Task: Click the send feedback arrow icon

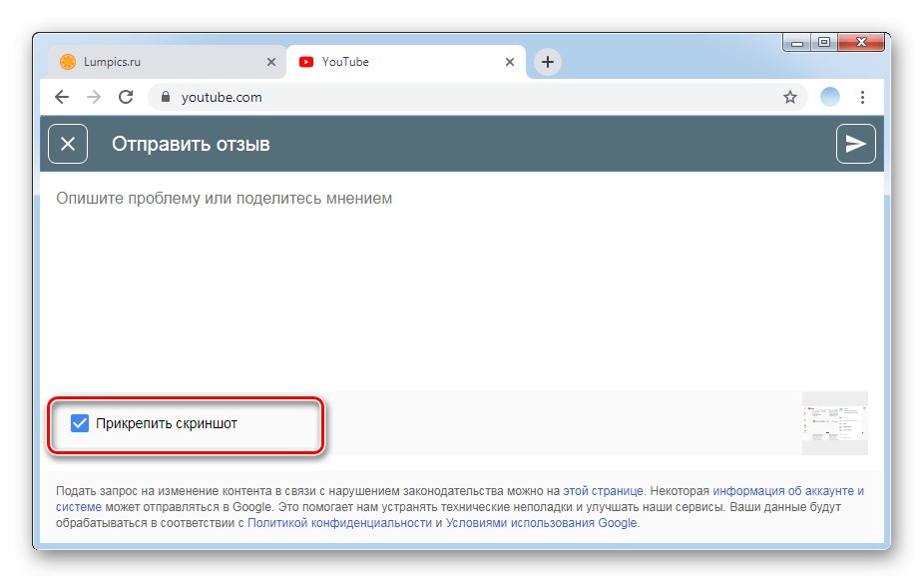Action: coord(855,143)
